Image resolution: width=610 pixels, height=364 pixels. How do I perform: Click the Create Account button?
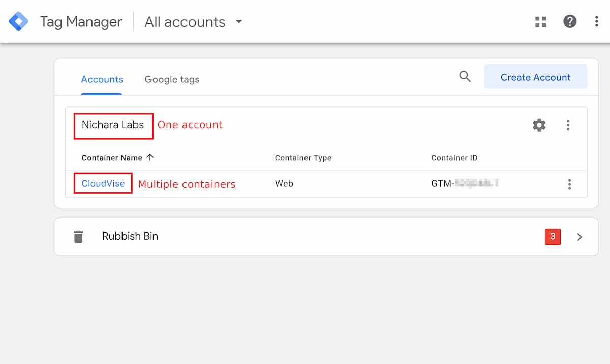535,77
